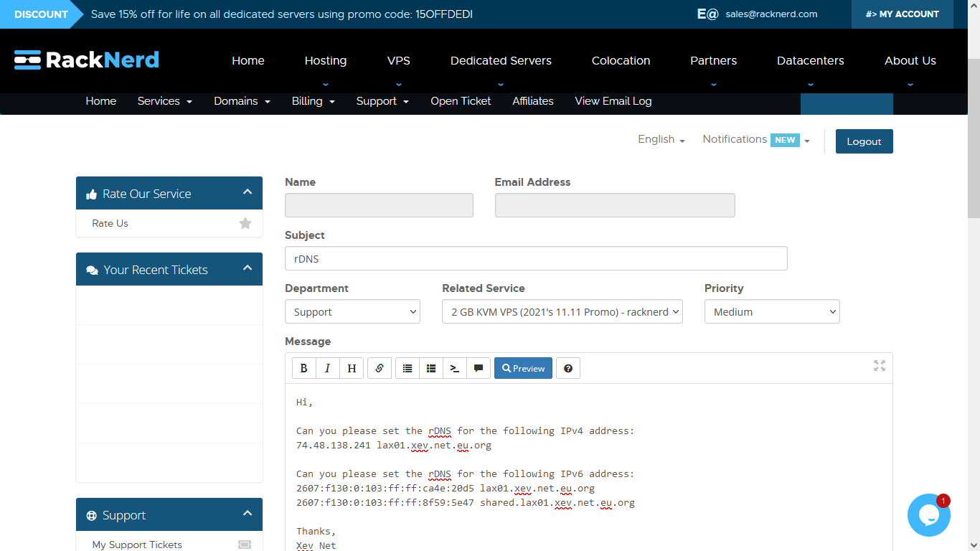Image resolution: width=980 pixels, height=551 pixels.
Task: Insert a code block with the terminal icon
Action: [x=454, y=368]
